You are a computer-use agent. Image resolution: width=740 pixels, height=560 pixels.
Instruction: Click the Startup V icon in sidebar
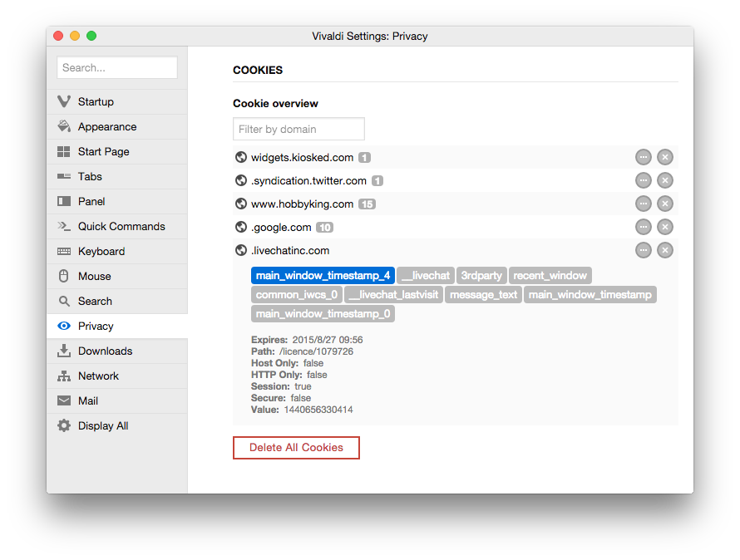tap(64, 101)
